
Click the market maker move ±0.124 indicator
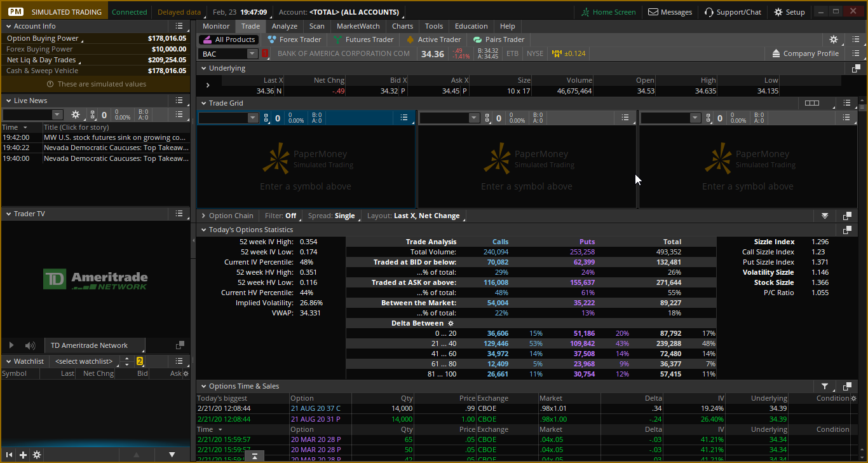569,53
